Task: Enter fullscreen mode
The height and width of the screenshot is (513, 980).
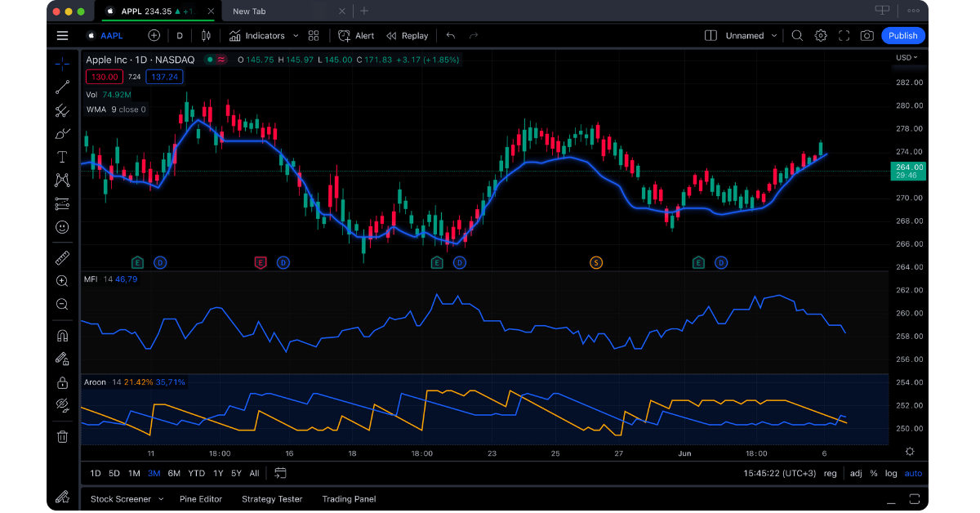Action: [x=844, y=36]
